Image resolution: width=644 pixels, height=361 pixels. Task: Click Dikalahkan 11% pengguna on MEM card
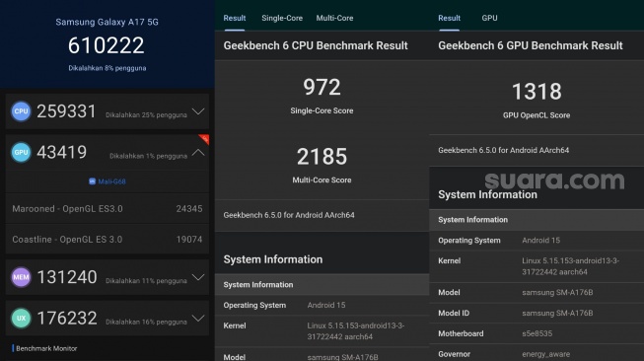(146, 281)
